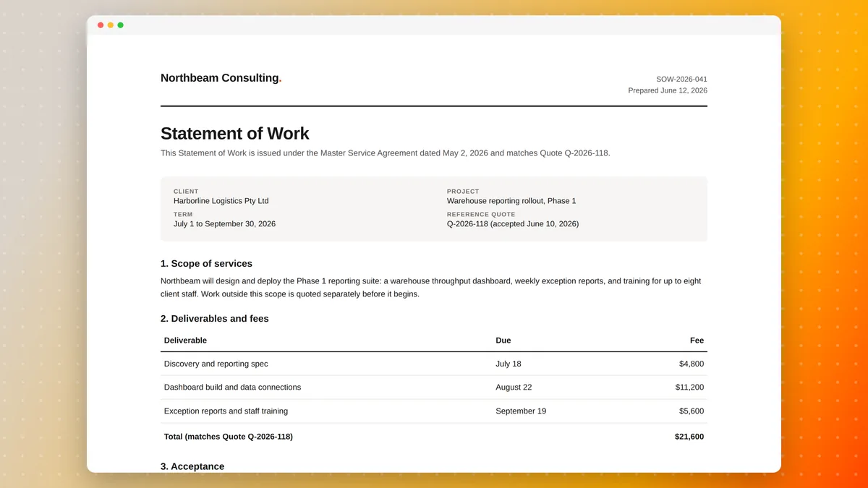Click the yellow minimize window button
Viewport: 868px width, 488px height.
(111, 25)
